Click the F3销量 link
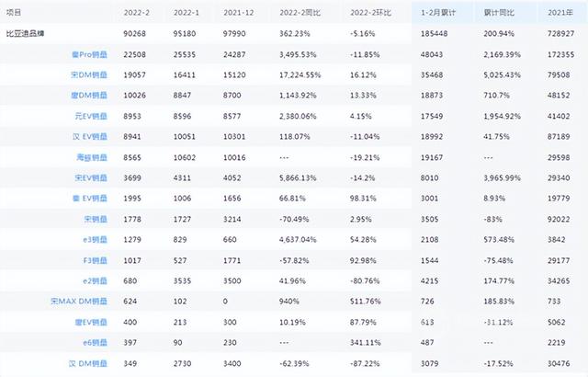This screenshot has width=588, height=377. click(95, 260)
